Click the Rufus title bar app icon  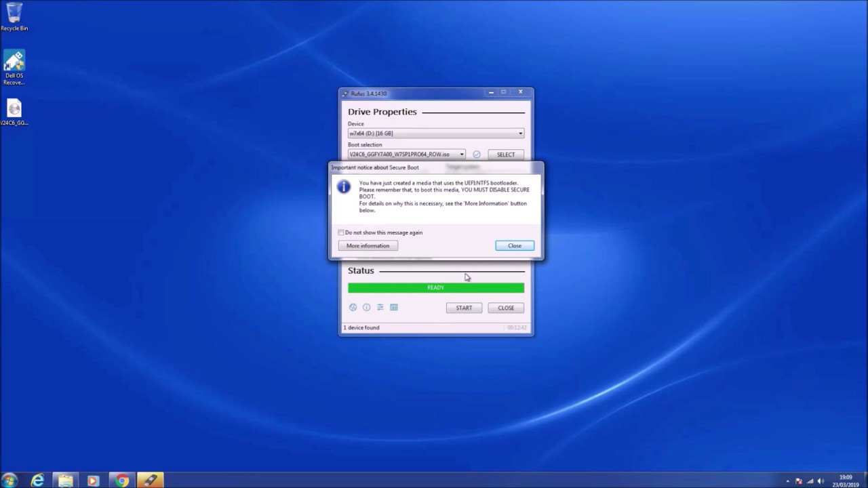tap(345, 94)
